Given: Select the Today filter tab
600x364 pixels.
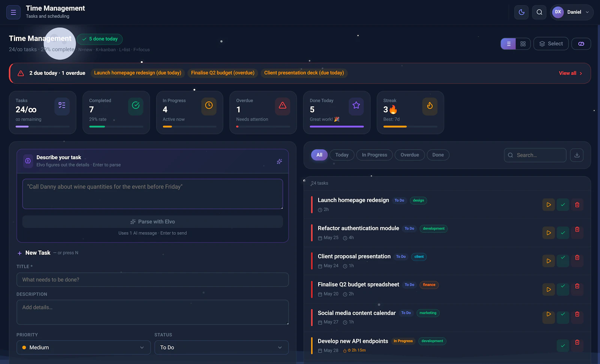Looking at the screenshot, I should pos(342,155).
